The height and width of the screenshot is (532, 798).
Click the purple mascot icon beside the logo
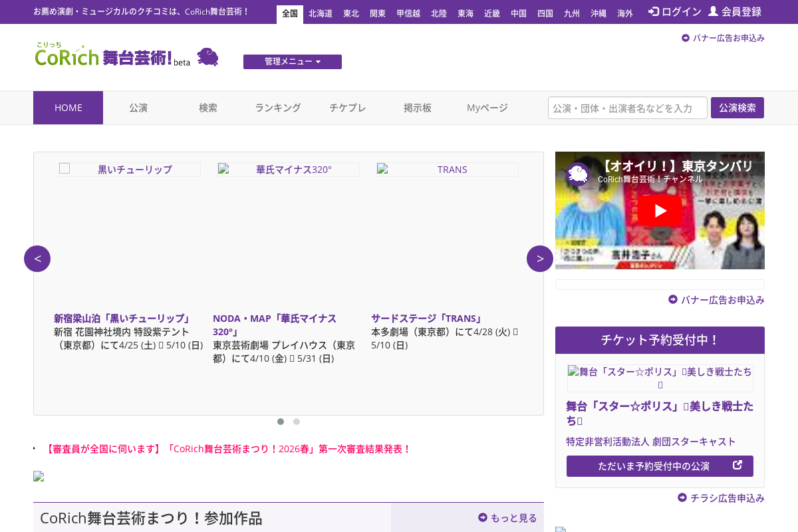pos(208,57)
